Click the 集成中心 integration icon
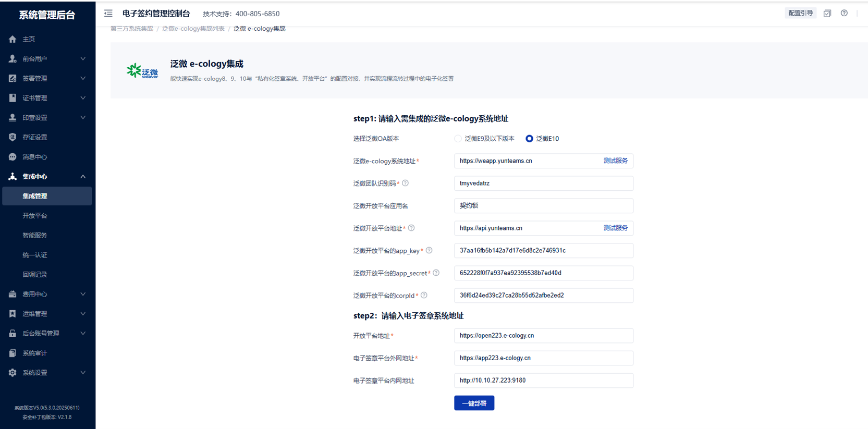868x429 pixels. pos(13,177)
